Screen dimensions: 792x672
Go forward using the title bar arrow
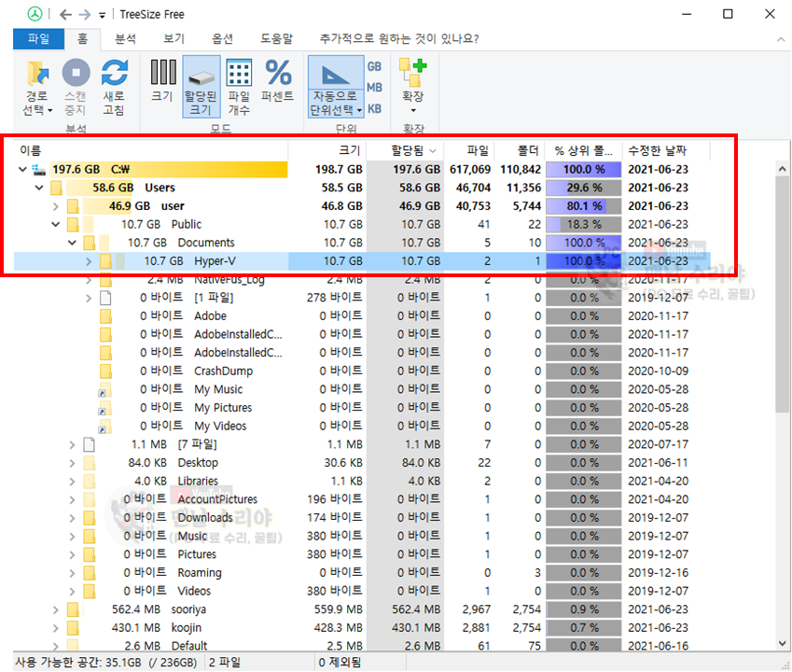pyautogui.click(x=85, y=14)
